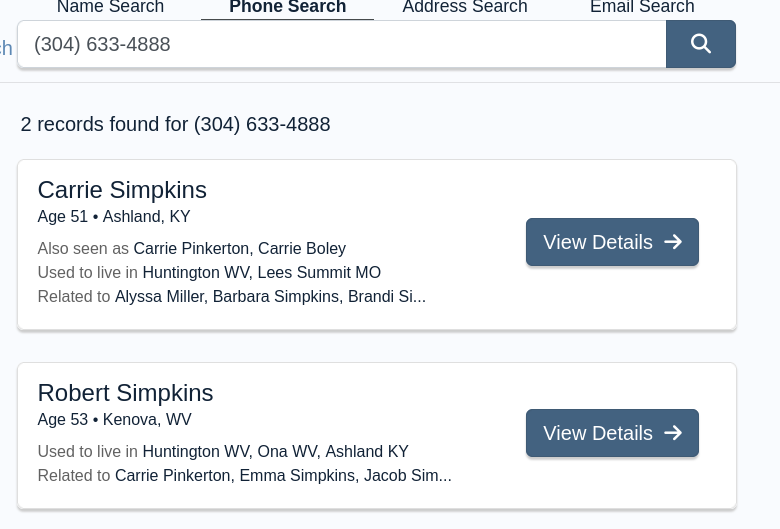
Task: View details for Carrie Simpkins
Action: point(611,242)
